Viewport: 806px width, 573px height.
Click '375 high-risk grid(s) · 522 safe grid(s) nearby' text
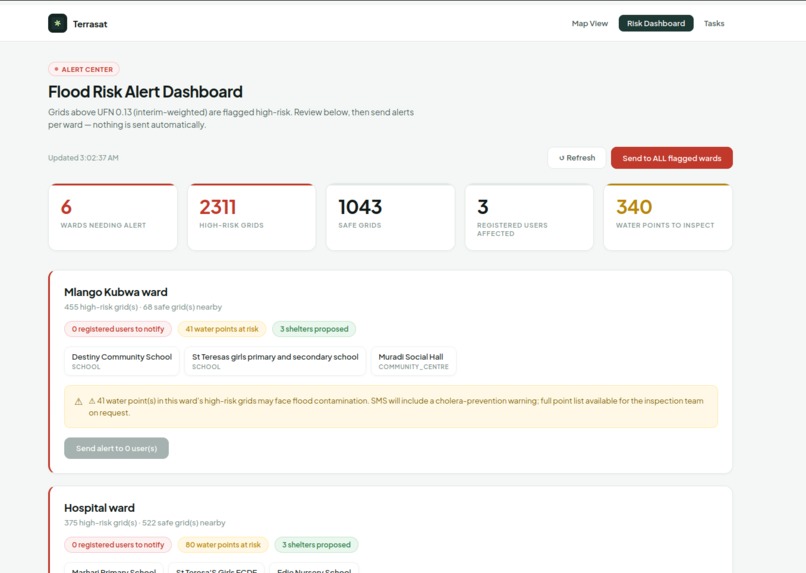pos(144,523)
